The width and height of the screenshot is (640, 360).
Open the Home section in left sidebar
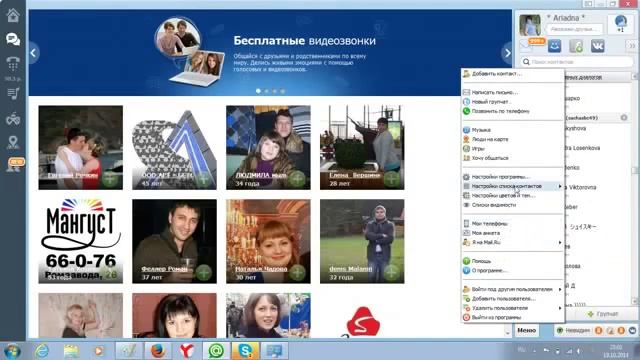[13, 16]
